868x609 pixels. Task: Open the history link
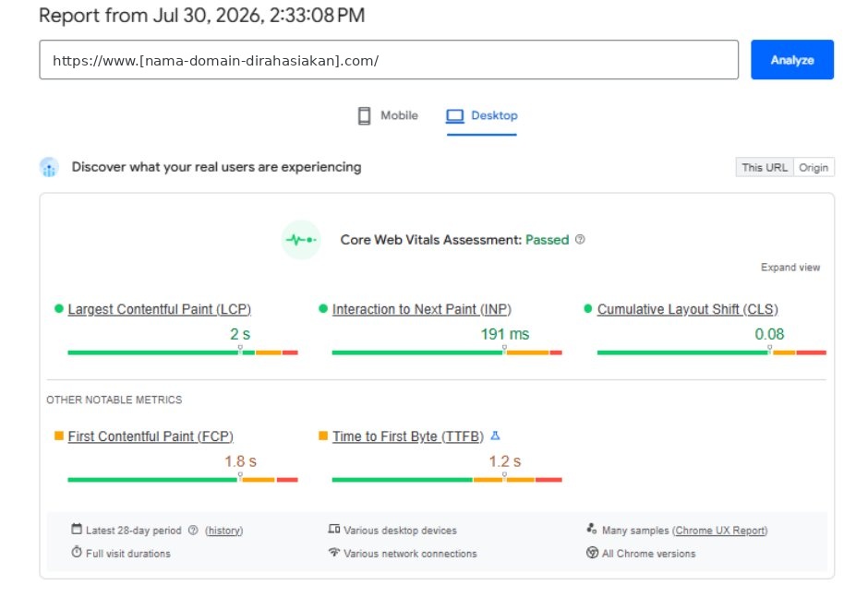(x=223, y=531)
